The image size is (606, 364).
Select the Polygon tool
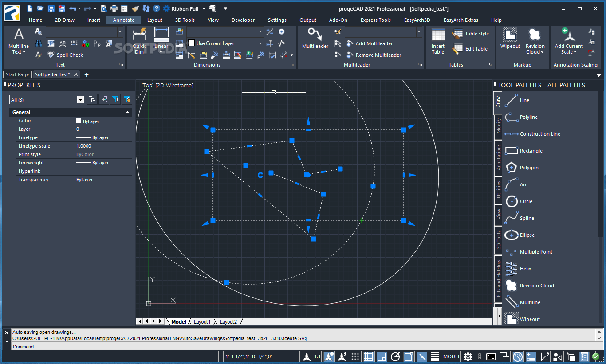coord(529,168)
